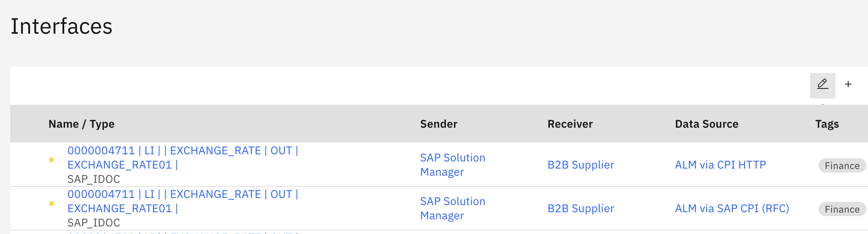Click the Sender column header
Viewport: 868px width, 234px height.
coord(438,124)
